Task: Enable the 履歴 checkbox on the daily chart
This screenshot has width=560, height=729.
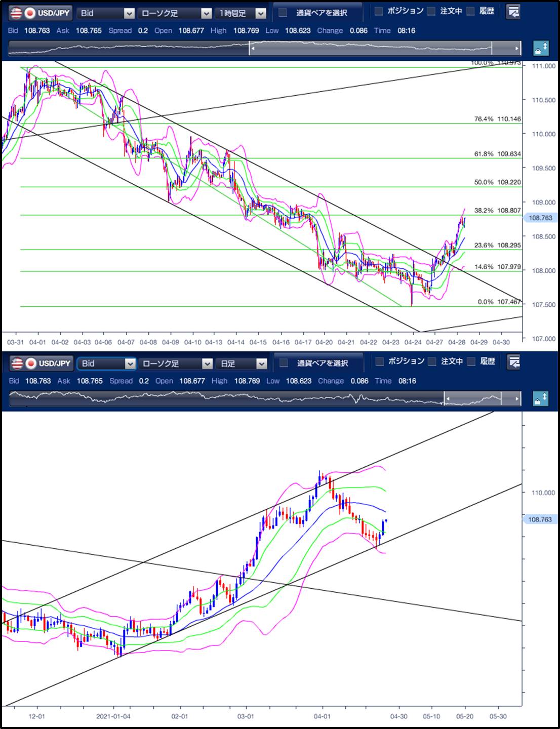Action: [471, 361]
